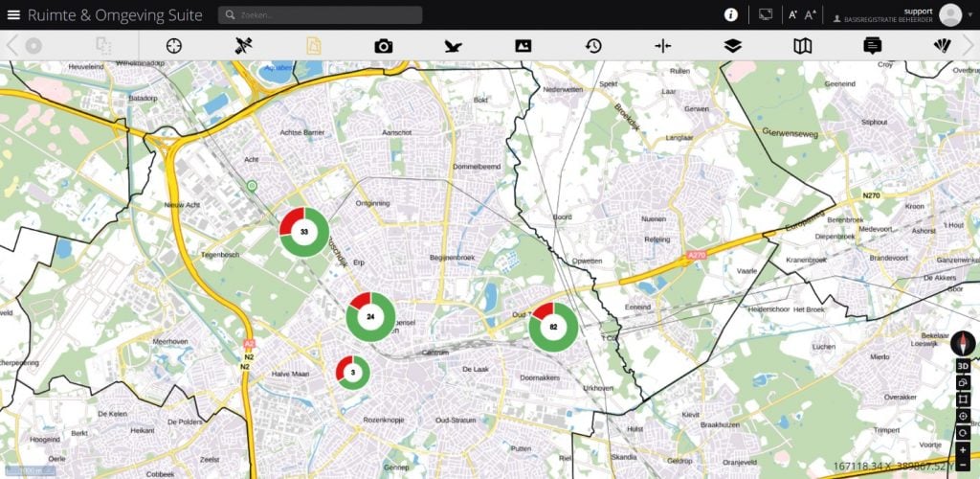The image size is (980, 479).
Task: Decrease font size with smaller A button
Action: point(792,15)
